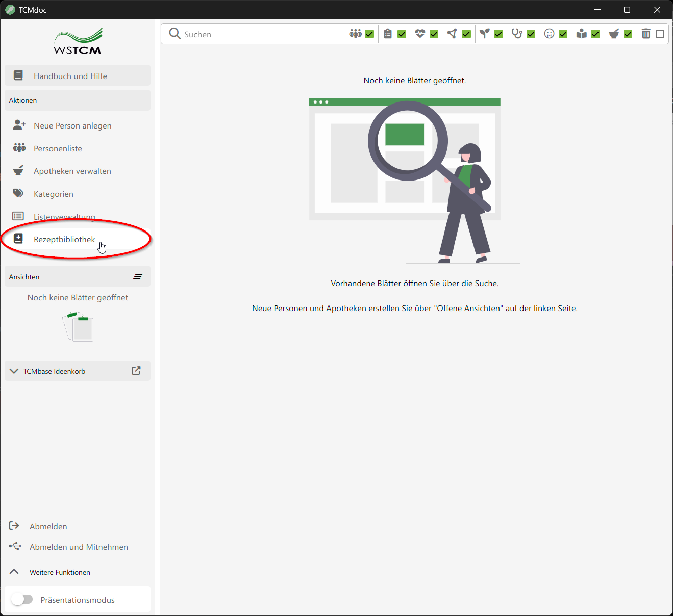Image resolution: width=673 pixels, height=616 pixels.
Task: Select Personenliste in the Aktionen menu
Action: click(57, 148)
